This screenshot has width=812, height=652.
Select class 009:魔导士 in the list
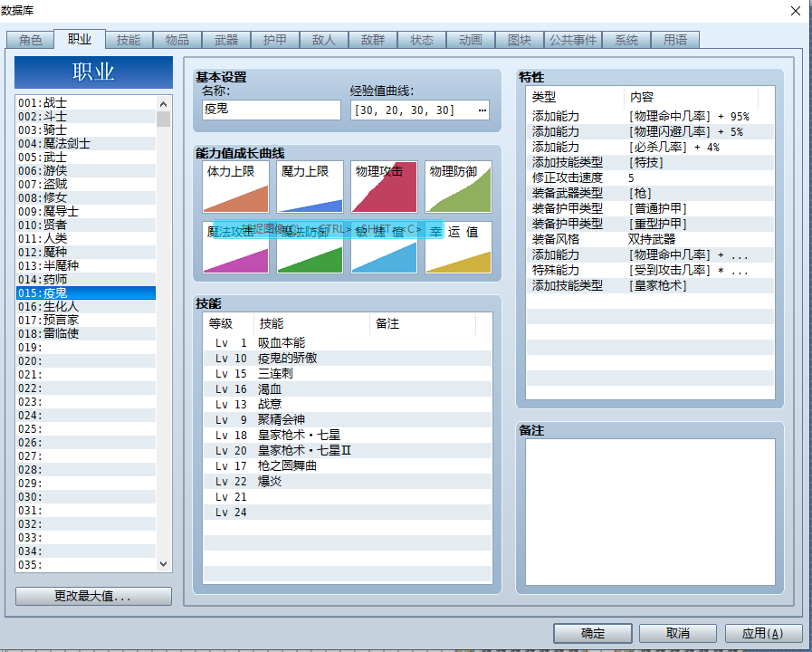86,211
